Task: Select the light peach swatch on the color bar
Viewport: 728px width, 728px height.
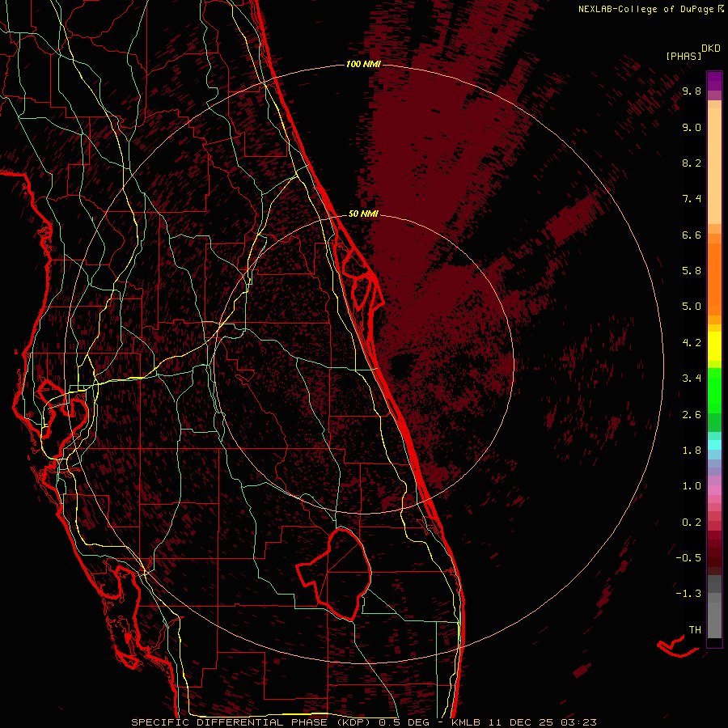Action: click(x=714, y=166)
